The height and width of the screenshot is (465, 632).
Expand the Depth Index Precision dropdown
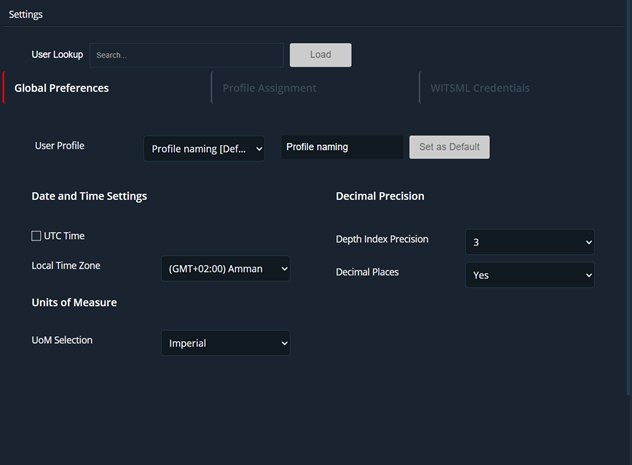[x=529, y=242]
